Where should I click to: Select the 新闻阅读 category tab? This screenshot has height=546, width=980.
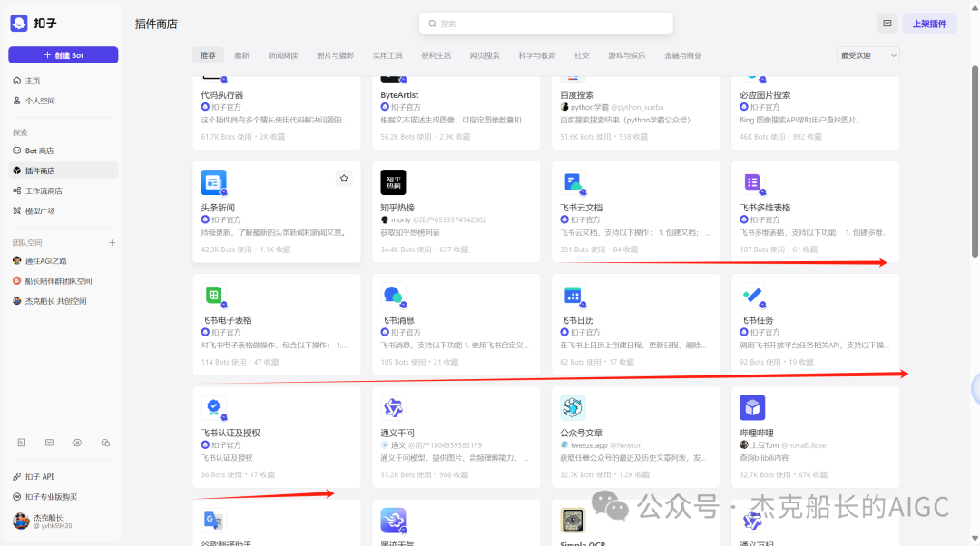tap(283, 55)
